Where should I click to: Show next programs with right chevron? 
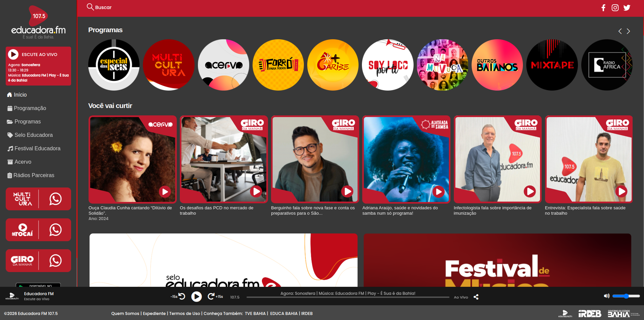(x=628, y=31)
